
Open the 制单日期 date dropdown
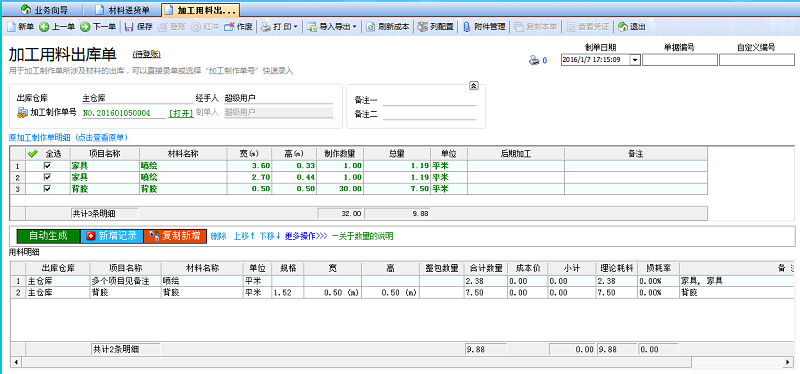pyautogui.click(x=635, y=60)
